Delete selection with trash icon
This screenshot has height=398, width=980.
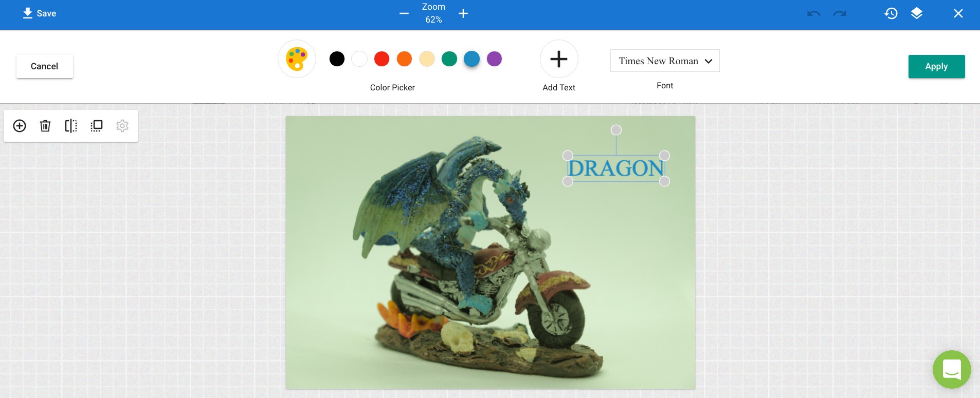[x=45, y=126]
